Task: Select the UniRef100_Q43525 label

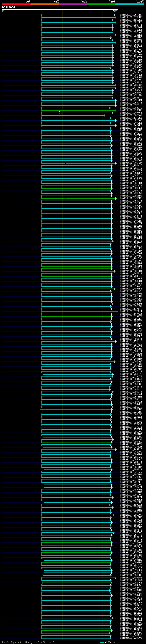Action: pyautogui.click(x=131, y=175)
